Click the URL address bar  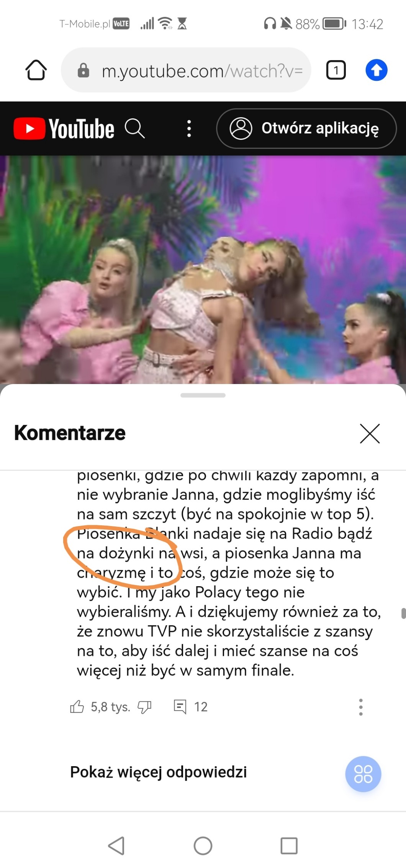(186, 70)
